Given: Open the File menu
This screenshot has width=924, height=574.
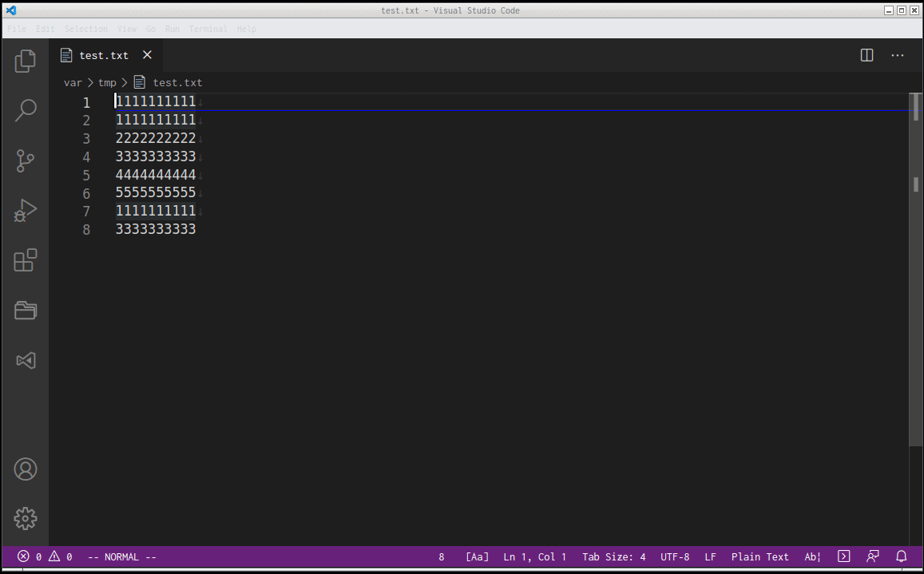Looking at the screenshot, I should tap(16, 29).
